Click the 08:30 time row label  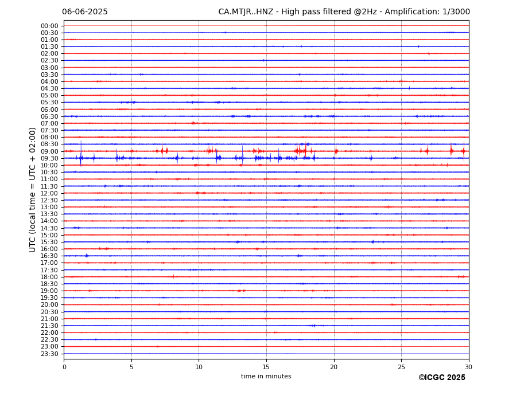(49, 144)
